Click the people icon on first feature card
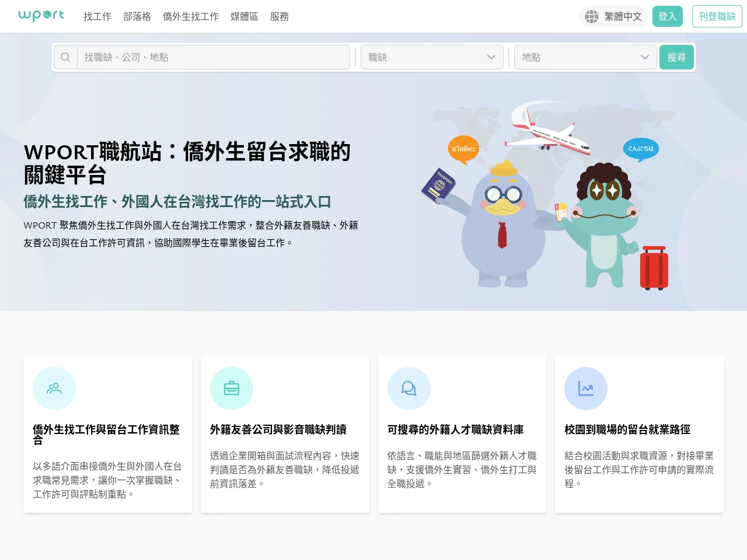Viewport: 747px width, 560px height. pos(54,388)
